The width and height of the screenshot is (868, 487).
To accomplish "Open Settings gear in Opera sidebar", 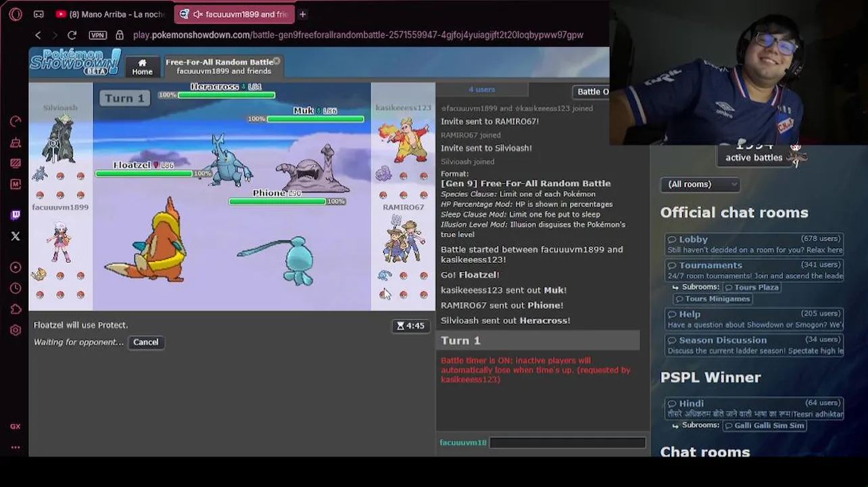I will point(16,330).
